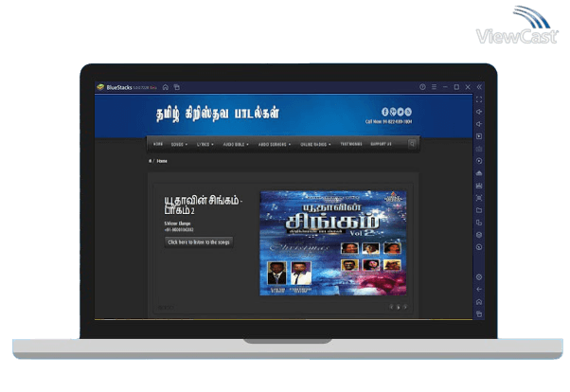Go to next slide arrow
This screenshot has height=392, width=570.
click(x=405, y=308)
